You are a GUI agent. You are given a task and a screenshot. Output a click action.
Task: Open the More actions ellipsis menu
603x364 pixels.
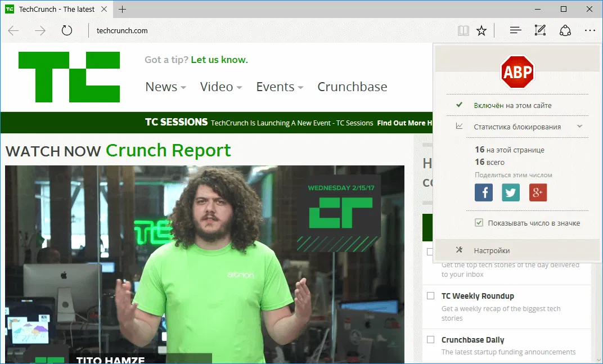(x=589, y=30)
